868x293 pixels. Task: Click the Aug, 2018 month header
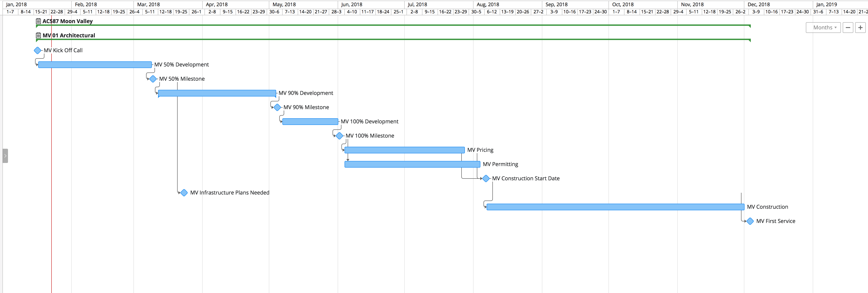pos(507,4)
